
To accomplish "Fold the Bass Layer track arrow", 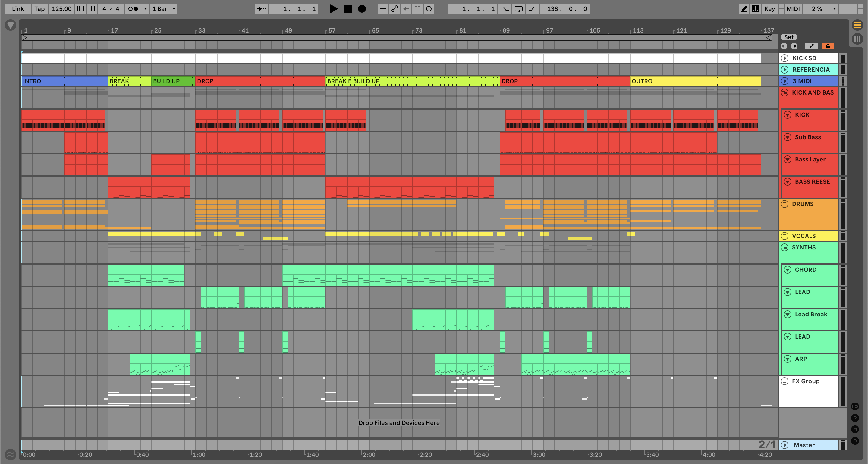I will coord(788,159).
